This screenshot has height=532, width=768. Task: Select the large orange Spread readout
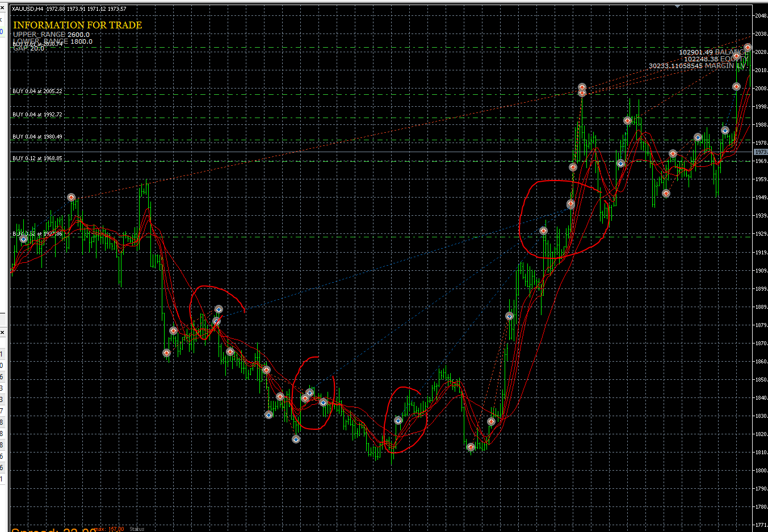53,530
